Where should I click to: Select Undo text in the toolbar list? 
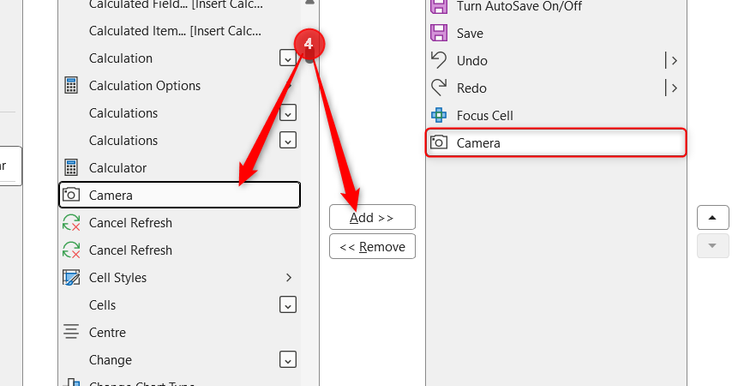[472, 61]
